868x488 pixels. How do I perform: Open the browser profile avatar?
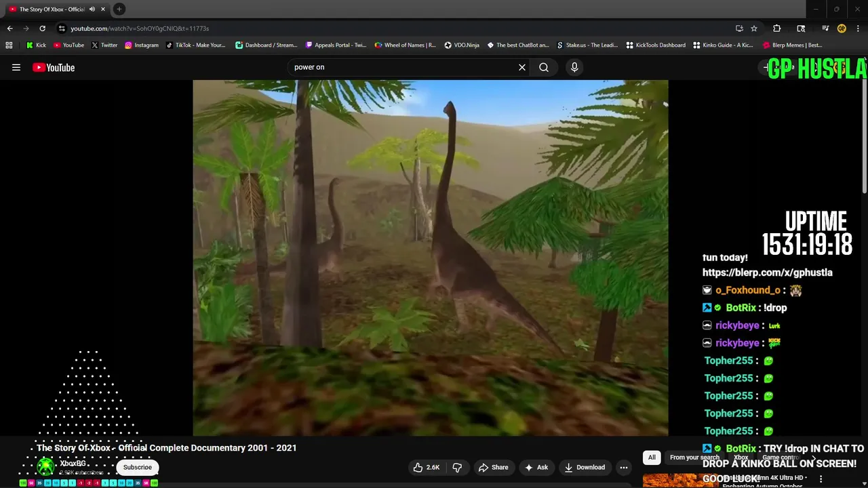click(842, 28)
